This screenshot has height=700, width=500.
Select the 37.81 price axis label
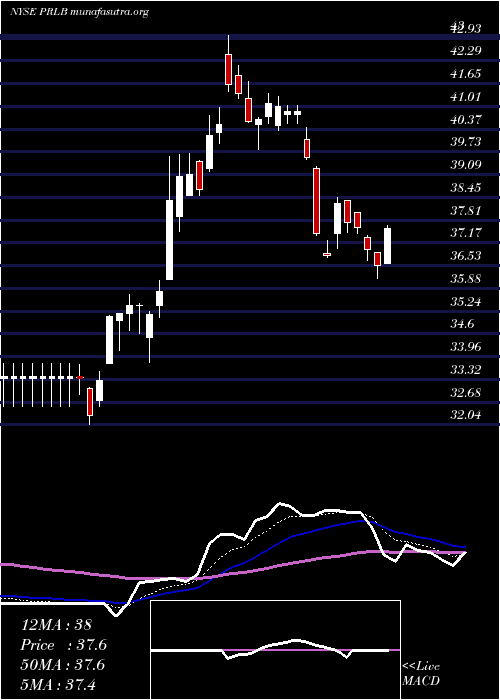466,210
